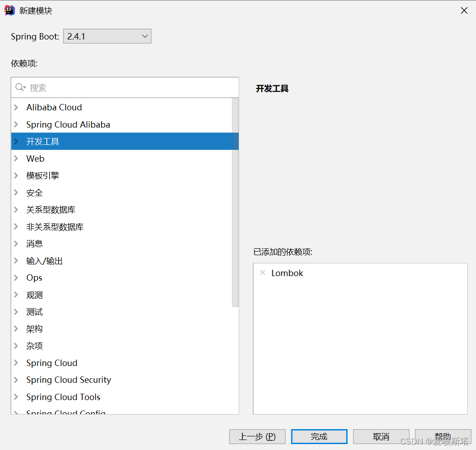The width and height of the screenshot is (476, 450).
Task: Expand the 开发工具 category chevron
Action: click(x=16, y=141)
